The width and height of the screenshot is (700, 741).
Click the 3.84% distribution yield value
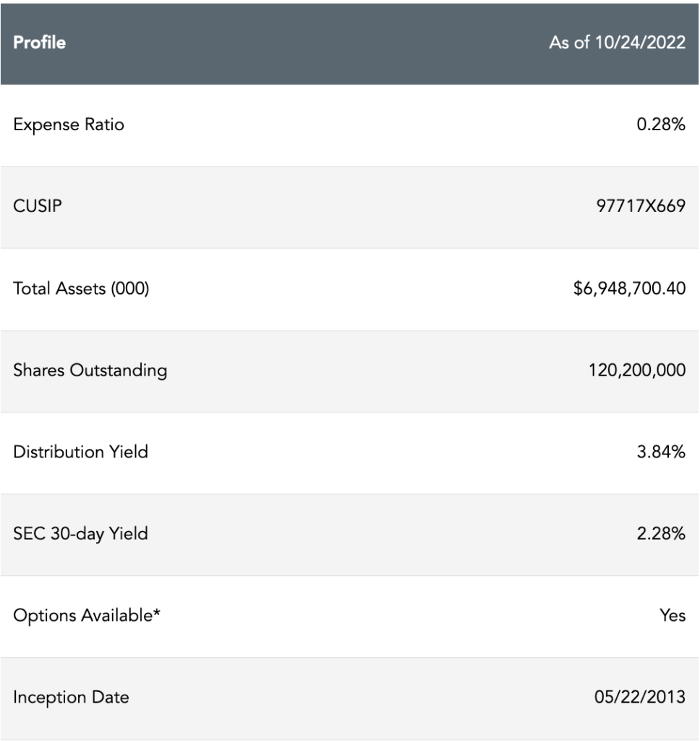coord(661,452)
